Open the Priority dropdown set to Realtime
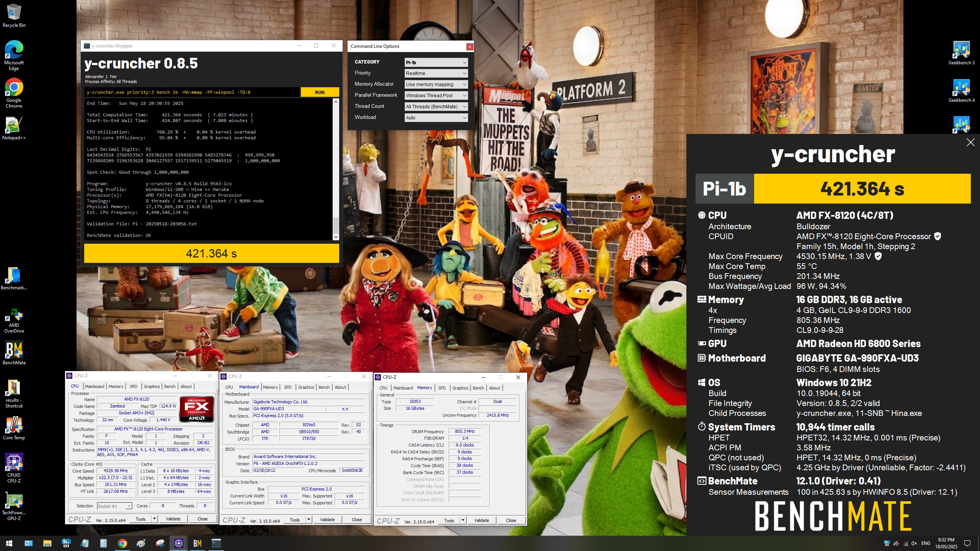980x551 pixels. pyautogui.click(x=436, y=73)
